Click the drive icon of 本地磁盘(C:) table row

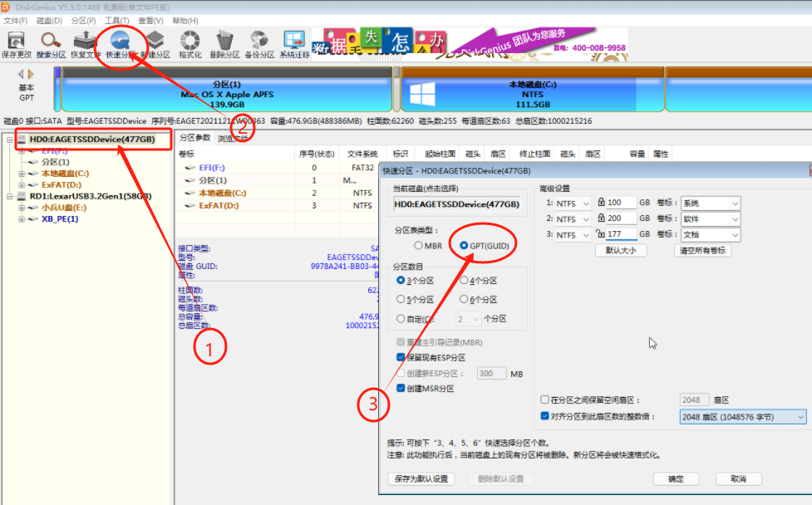point(189,193)
